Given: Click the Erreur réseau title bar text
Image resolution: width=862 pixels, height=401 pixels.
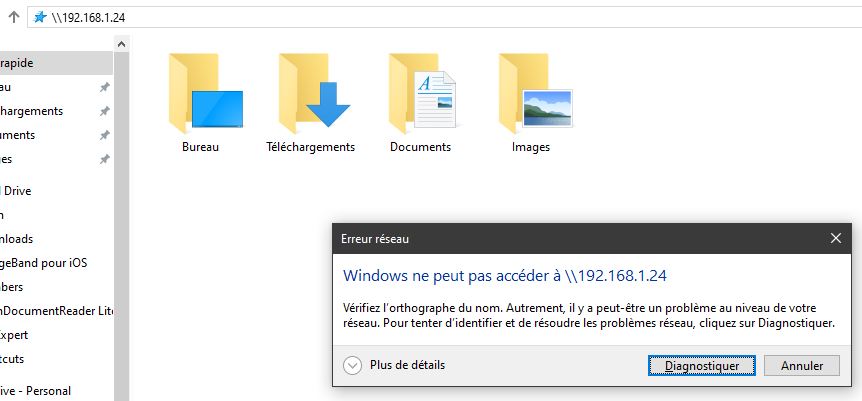Looking at the screenshot, I should click(375, 239).
